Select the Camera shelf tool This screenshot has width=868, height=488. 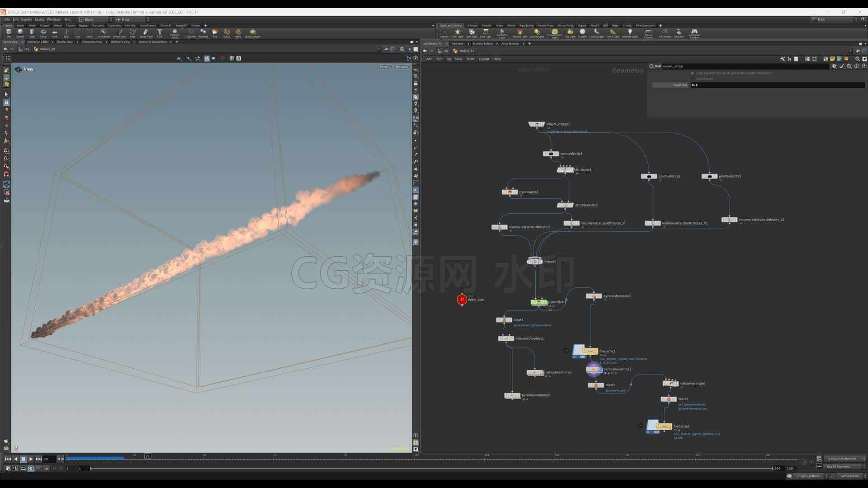444,33
